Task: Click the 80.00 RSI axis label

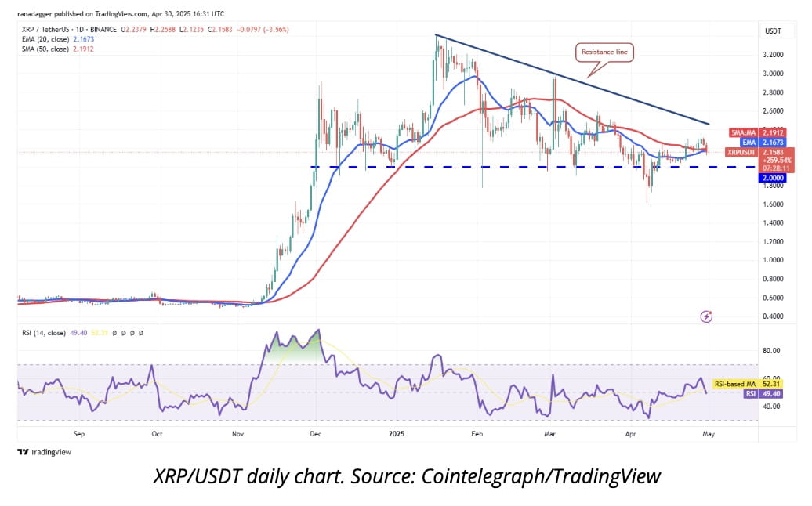Action: pos(771,351)
